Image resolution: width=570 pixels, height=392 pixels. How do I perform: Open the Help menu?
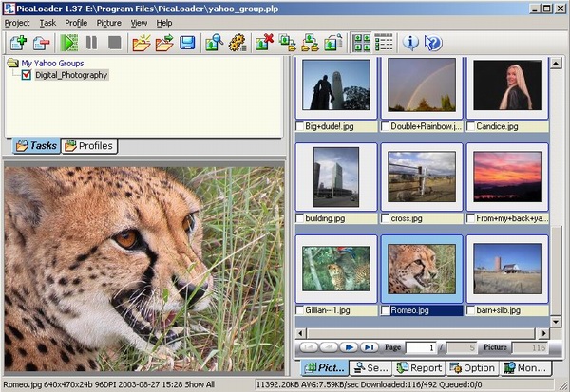click(164, 23)
